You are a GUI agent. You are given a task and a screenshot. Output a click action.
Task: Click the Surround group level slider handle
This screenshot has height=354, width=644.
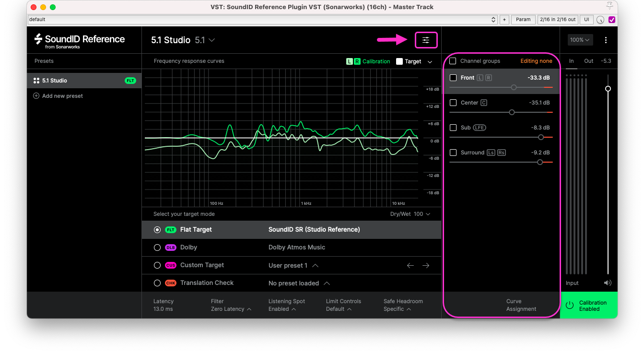click(540, 162)
